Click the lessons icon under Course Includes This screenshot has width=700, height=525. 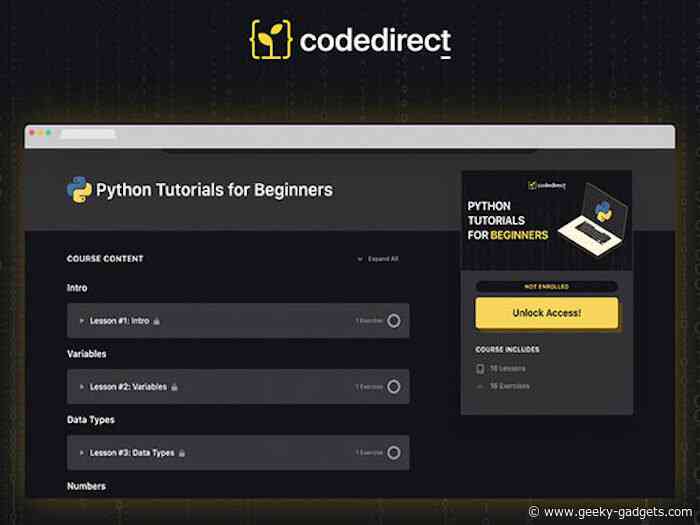click(480, 369)
